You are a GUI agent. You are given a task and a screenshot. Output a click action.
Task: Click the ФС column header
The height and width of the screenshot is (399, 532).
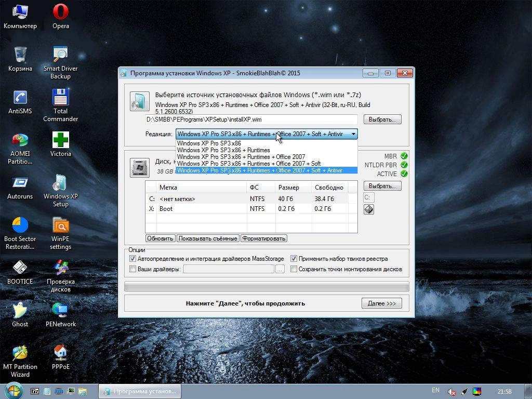pyautogui.click(x=261, y=187)
